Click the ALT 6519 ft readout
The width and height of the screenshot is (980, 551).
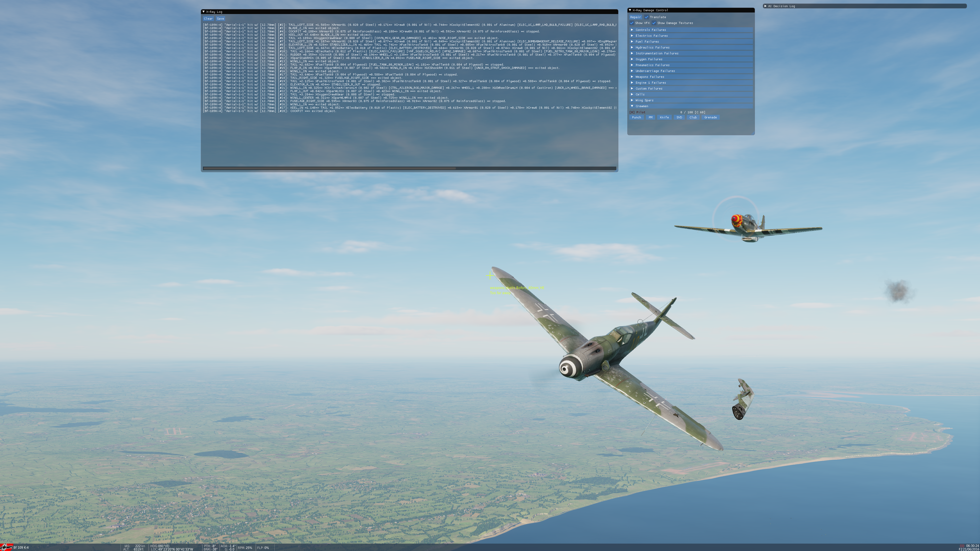(134, 549)
